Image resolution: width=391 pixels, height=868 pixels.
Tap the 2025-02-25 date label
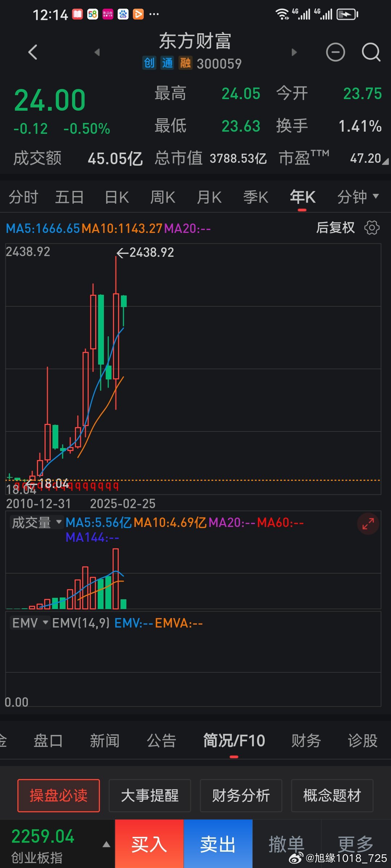(x=123, y=504)
